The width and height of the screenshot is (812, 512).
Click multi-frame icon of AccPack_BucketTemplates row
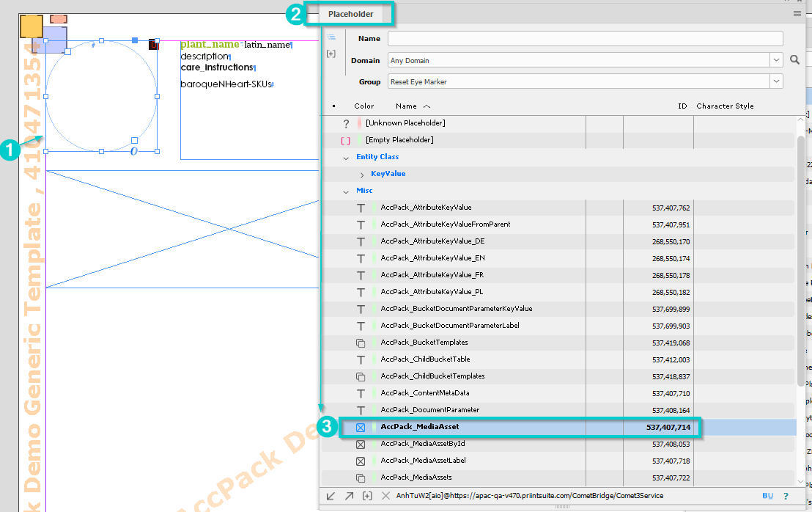361,343
